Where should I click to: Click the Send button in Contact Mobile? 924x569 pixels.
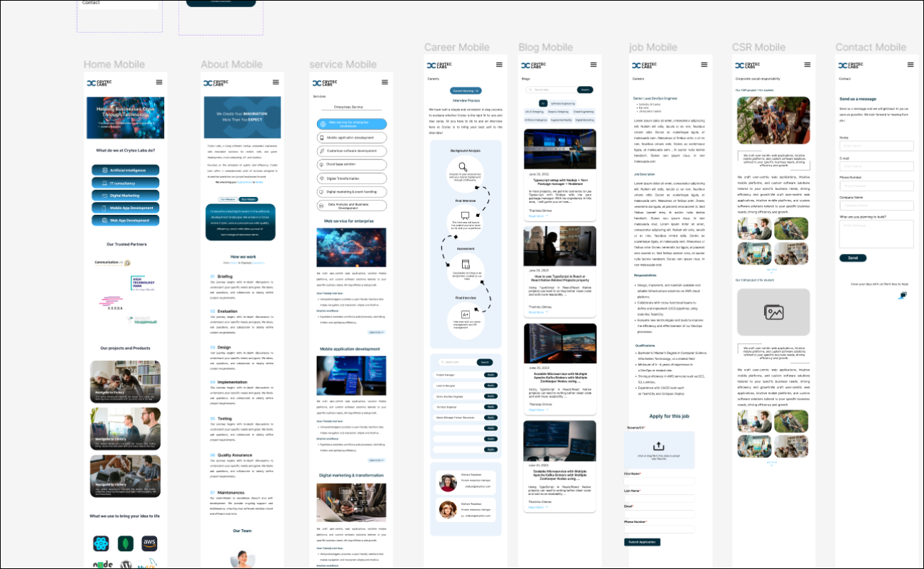pyautogui.click(x=853, y=258)
